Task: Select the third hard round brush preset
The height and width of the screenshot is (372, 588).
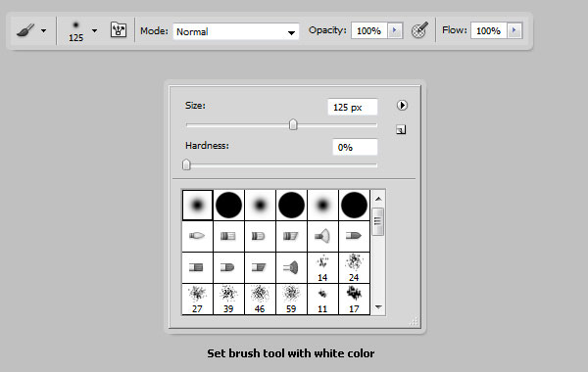Action: 354,205
